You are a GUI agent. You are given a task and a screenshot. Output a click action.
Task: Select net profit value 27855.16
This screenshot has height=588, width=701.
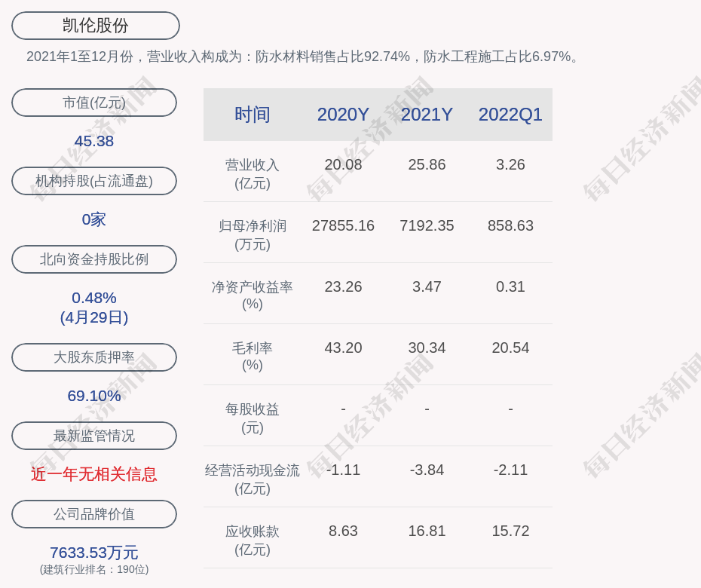pyautogui.click(x=343, y=226)
